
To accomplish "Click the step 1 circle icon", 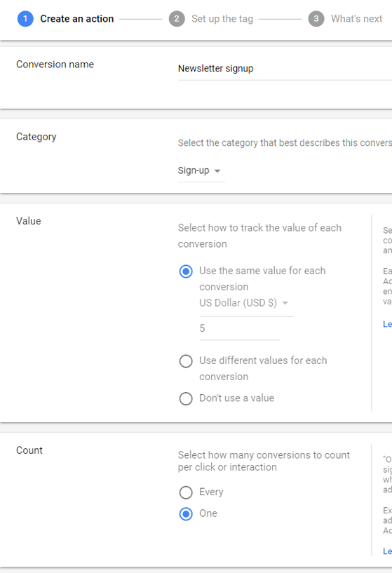I will click(25, 19).
